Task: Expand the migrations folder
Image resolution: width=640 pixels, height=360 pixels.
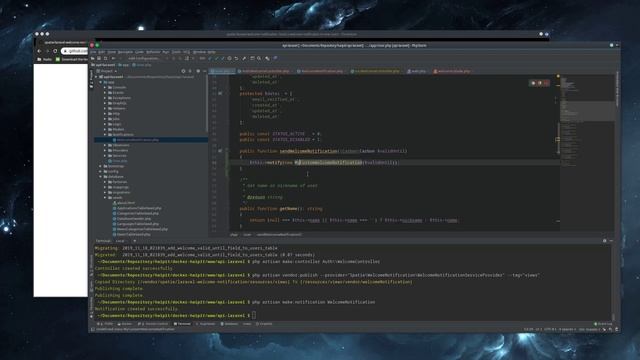Action: point(105,192)
